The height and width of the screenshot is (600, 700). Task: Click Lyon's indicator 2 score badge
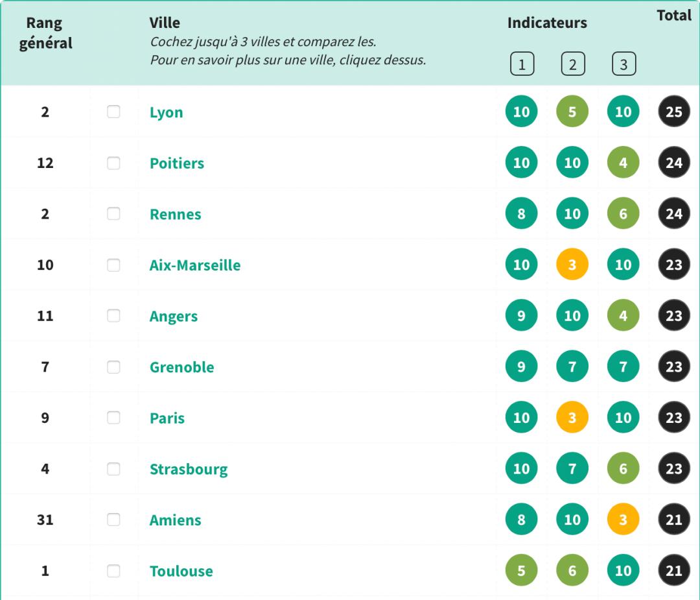click(x=572, y=112)
